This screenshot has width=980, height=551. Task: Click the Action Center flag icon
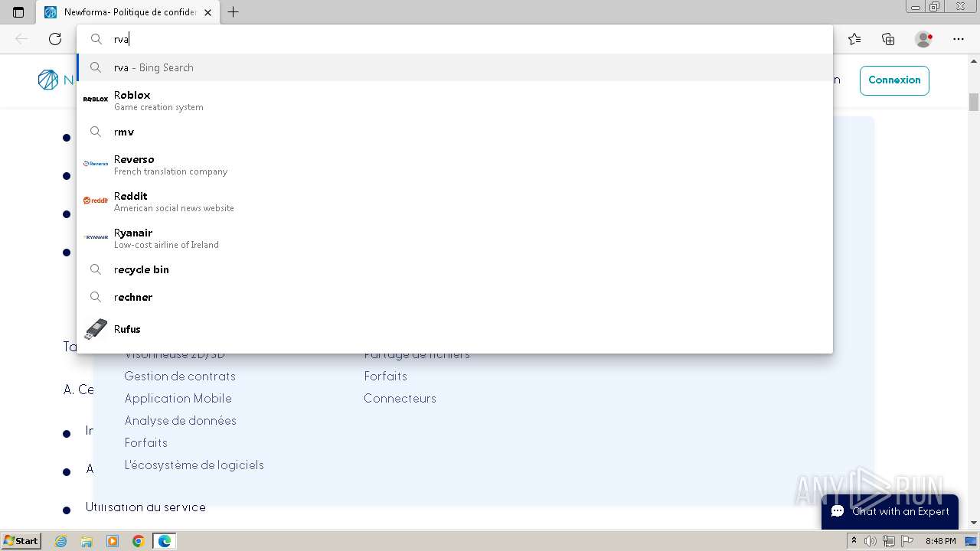(906, 541)
